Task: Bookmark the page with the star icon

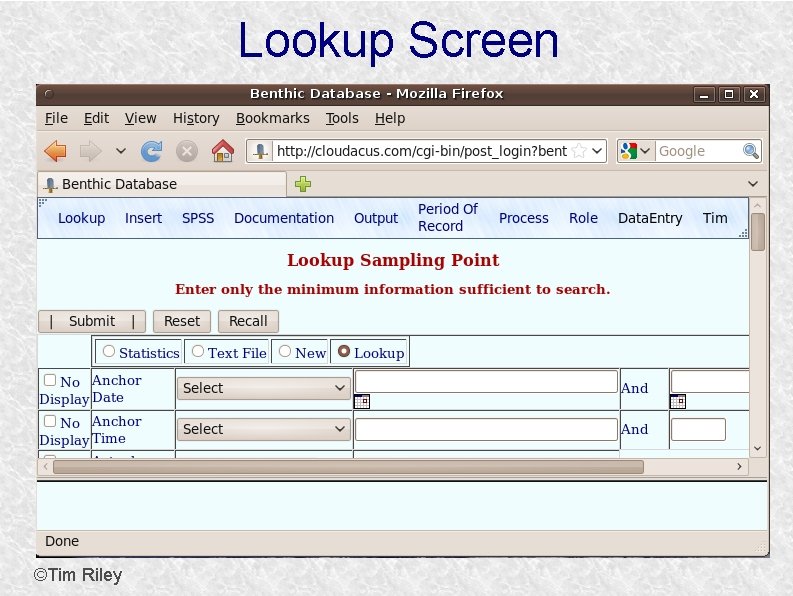Action: pos(579,151)
